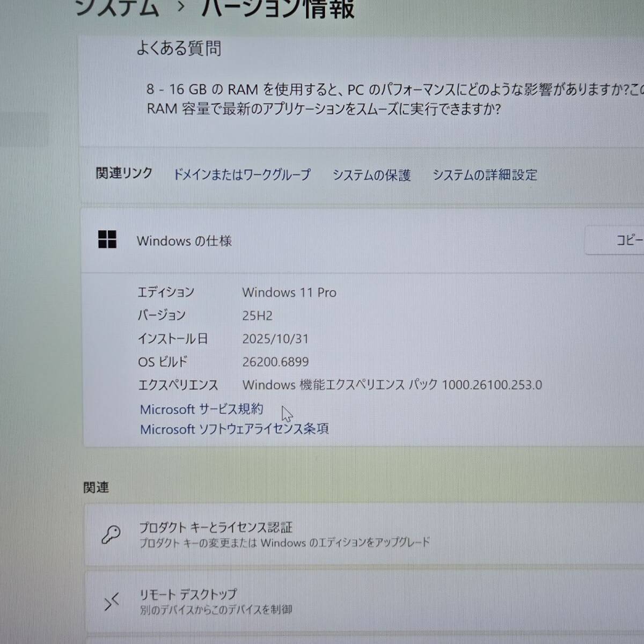Open プロダクト キーとライセンス認証 settings
Viewport: 644px width, 644px height.
click(x=364, y=534)
